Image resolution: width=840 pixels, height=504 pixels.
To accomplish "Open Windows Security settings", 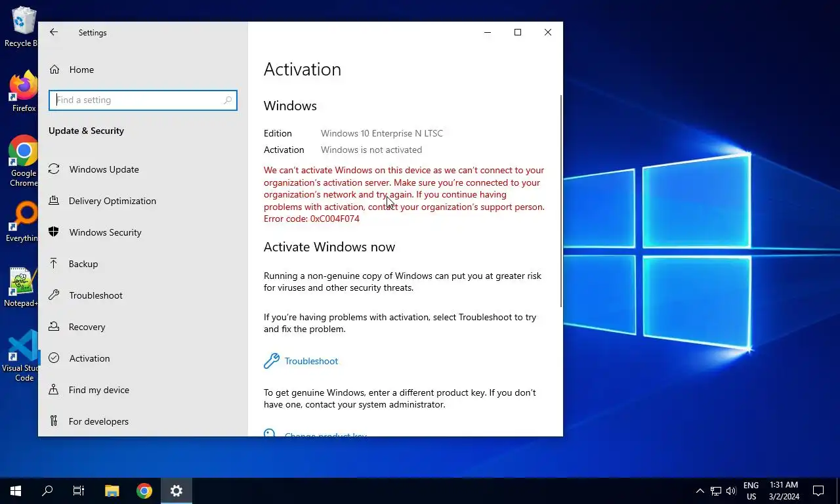I will tap(143, 232).
